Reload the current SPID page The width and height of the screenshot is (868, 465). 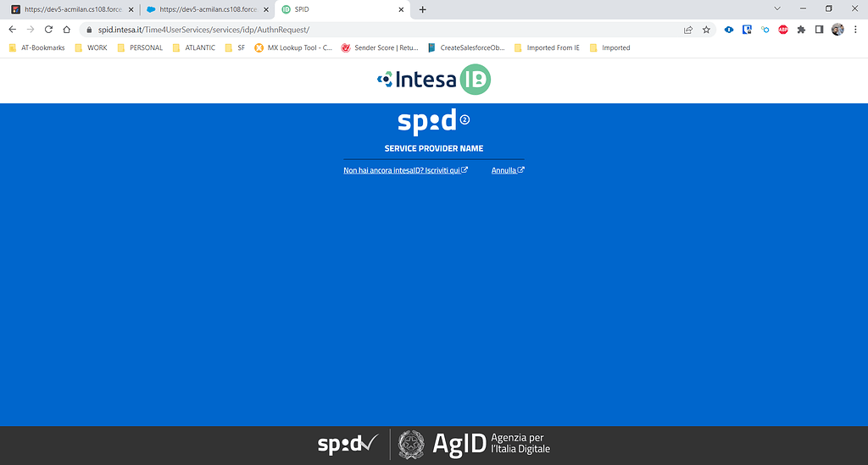48,30
